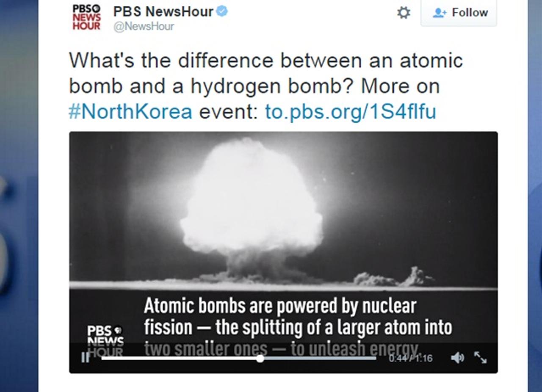Viewport: 542px width, 392px height.
Task: Click the white scrubber handle on the progress bar
Action: click(x=260, y=358)
